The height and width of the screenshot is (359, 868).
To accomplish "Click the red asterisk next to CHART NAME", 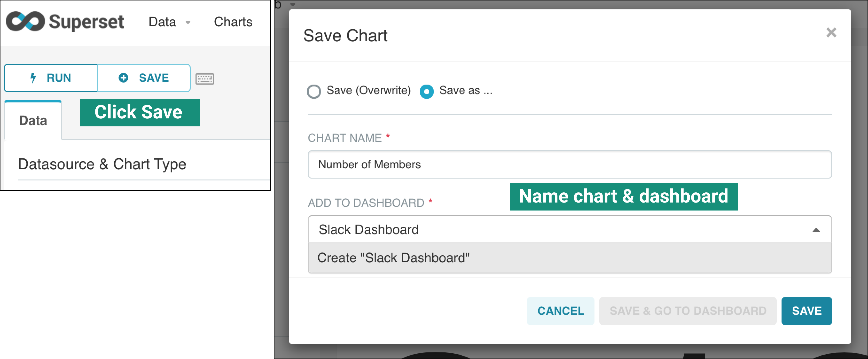I will (x=388, y=136).
